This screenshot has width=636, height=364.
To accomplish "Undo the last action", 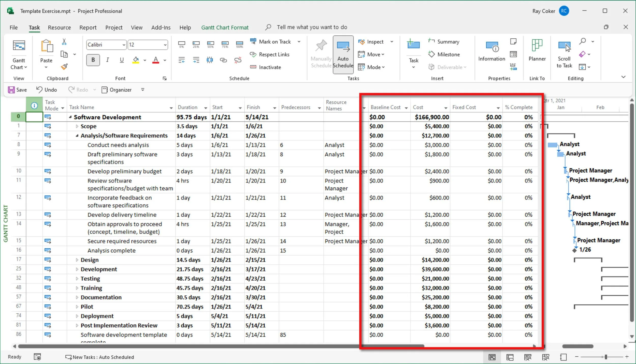I will 46,90.
